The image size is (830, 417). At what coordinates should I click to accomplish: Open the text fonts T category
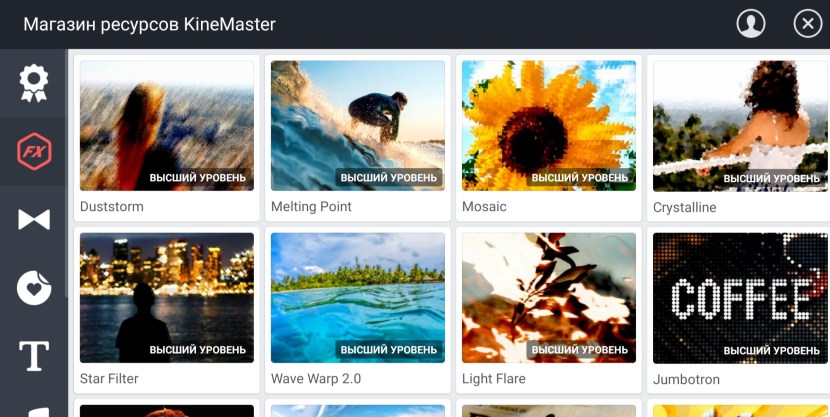[x=33, y=356]
